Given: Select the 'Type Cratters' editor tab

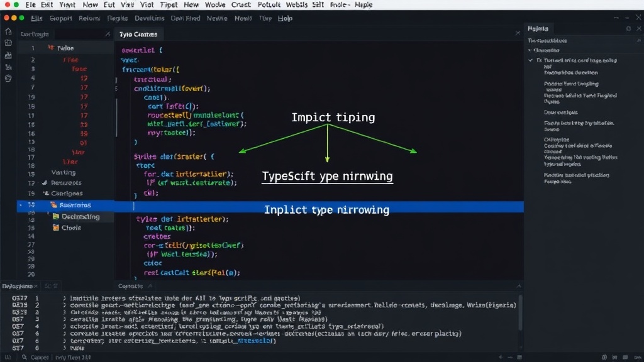Looking at the screenshot, I should [x=138, y=35].
